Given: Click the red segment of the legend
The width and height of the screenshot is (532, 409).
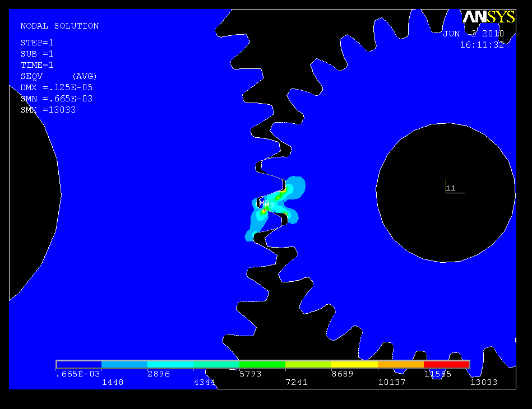Looking at the screenshot, I should pos(446,365).
